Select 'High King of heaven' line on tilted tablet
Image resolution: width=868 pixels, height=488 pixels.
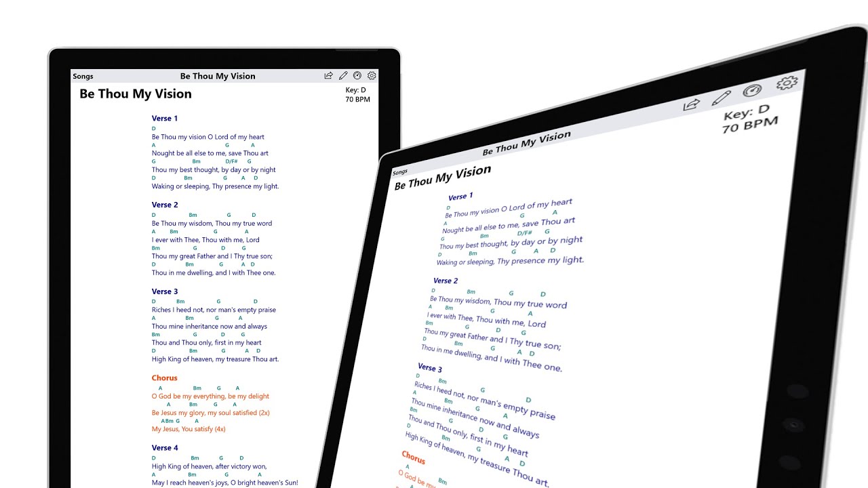[477, 459]
